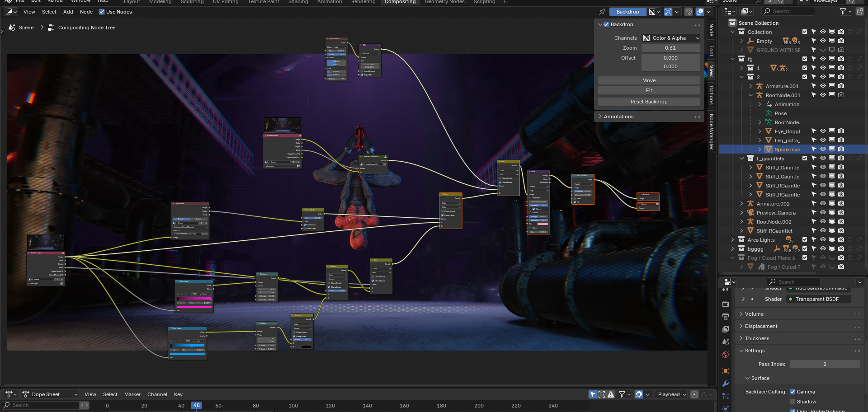Hide Eye_Goggl object with its eye icon
868x412 pixels.
823,131
